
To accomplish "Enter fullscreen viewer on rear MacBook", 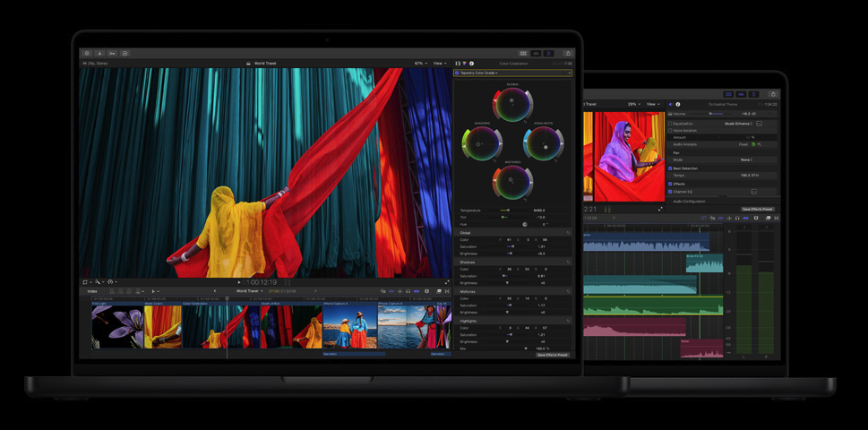I will pyautogui.click(x=660, y=210).
